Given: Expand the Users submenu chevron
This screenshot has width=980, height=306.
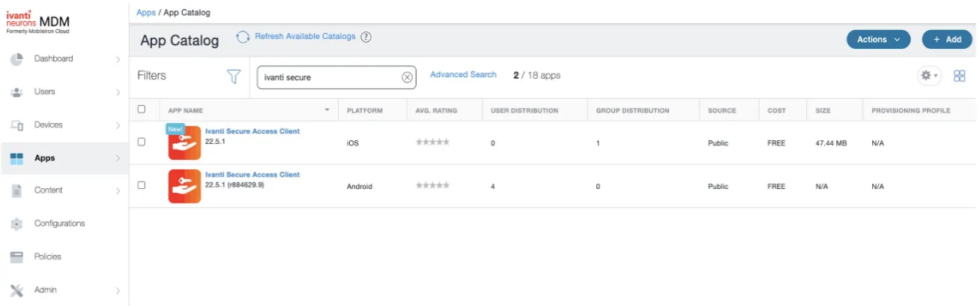Looking at the screenshot, I should click(118, 92).
